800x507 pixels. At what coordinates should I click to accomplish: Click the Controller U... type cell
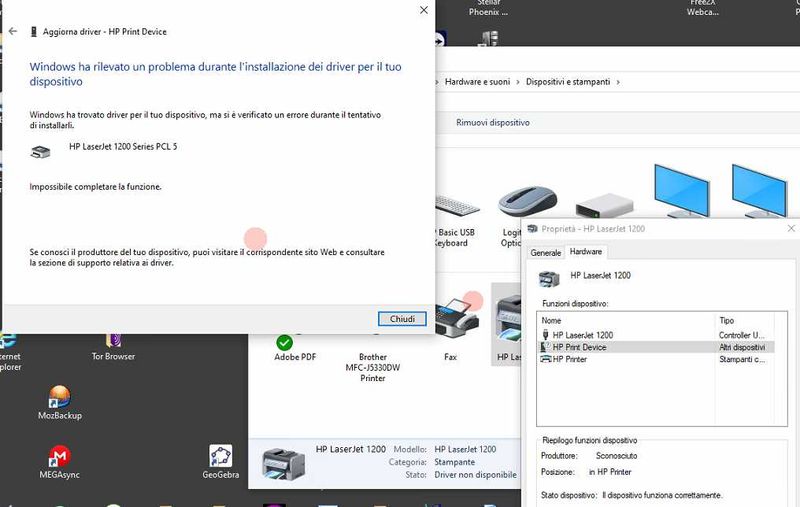742,335
